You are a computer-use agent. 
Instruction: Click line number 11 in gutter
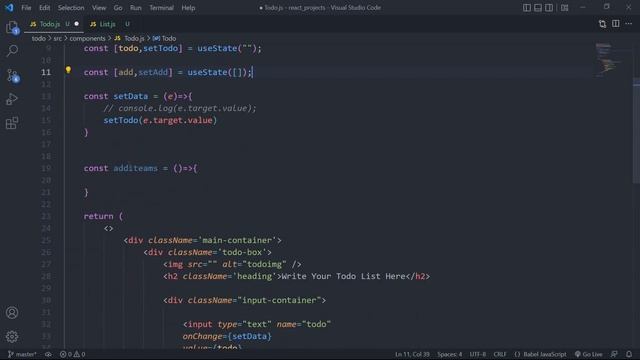46,72
